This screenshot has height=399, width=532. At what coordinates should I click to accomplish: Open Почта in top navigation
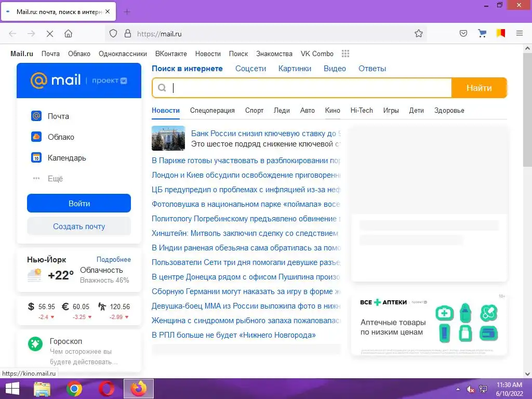point(50,54)
